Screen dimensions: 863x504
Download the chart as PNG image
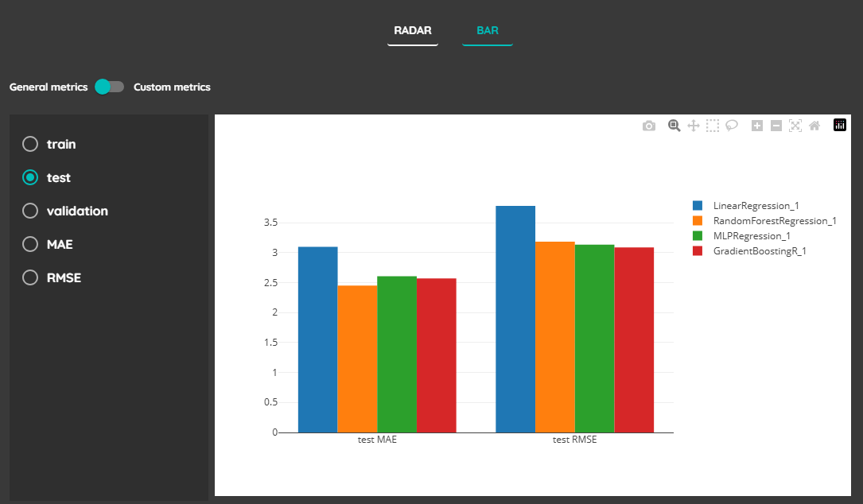[649, 125]
